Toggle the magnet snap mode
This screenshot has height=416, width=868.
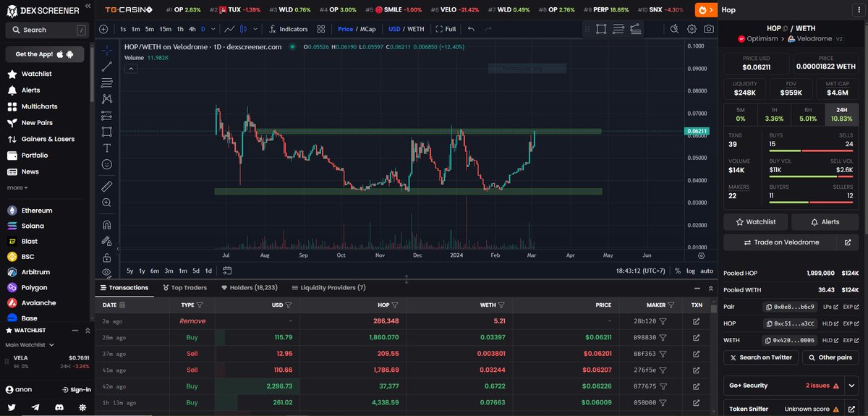point(107,224)
